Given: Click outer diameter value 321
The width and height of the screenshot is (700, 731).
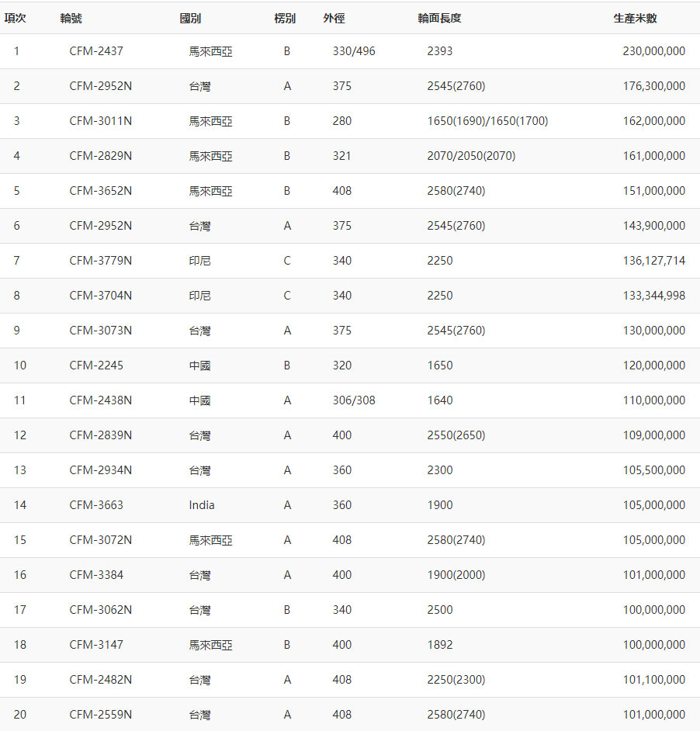Looking at the screenshot, I should coord(341,156).
